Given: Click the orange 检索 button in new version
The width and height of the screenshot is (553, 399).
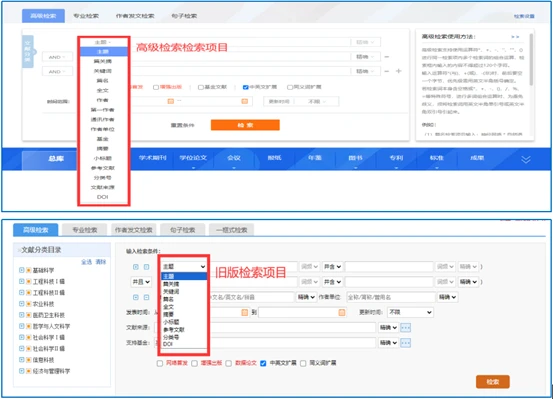Looking at the screenshot, I should click(245, 125).
